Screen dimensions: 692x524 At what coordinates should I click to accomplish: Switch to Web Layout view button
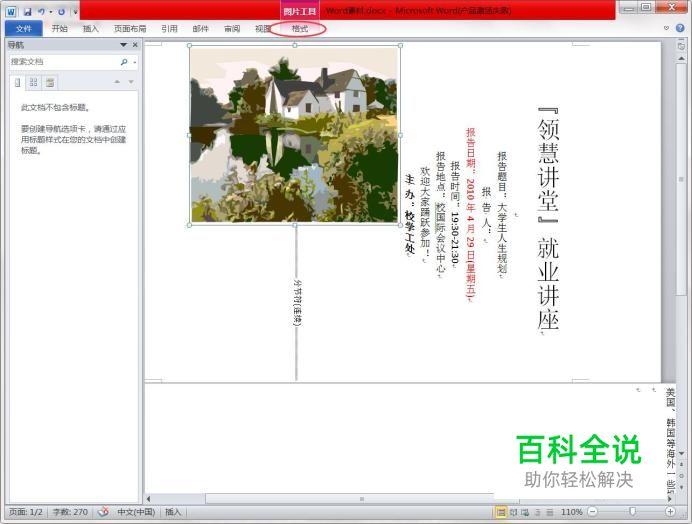(x=525, y=513)
